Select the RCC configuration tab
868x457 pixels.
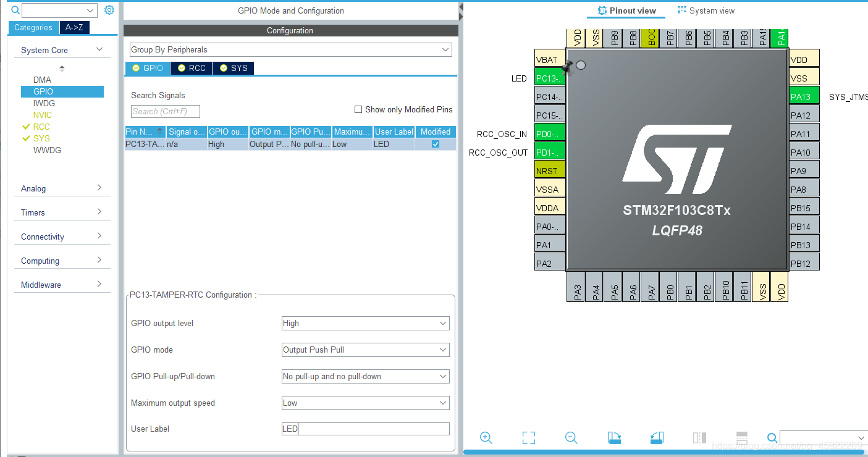(192, 68)
